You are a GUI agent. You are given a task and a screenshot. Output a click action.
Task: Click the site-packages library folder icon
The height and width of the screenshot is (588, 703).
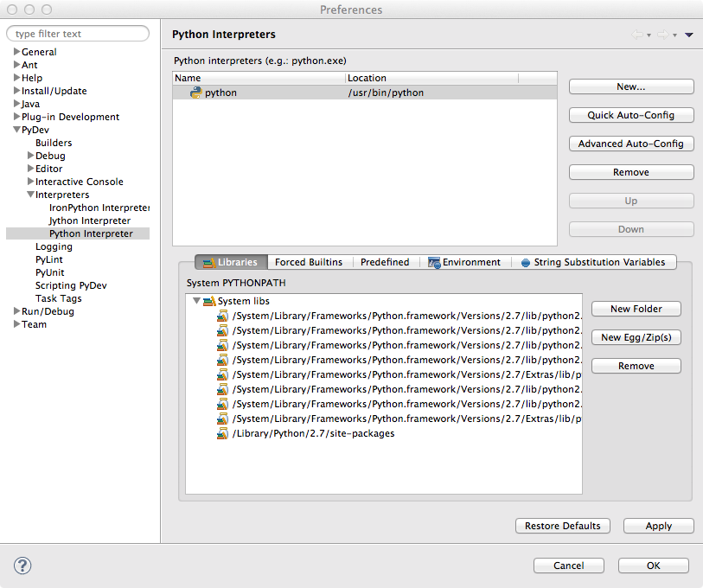coord(222,434)
